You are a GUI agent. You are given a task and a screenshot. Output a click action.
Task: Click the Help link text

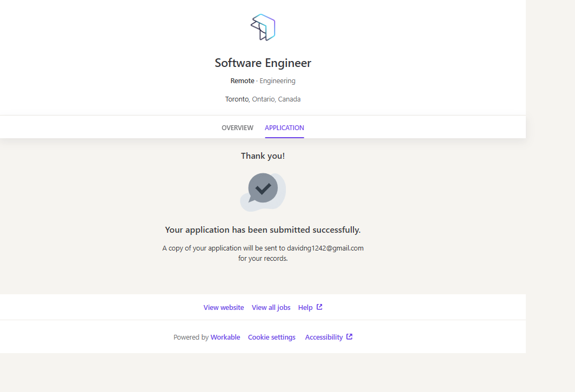click(305, 308)
